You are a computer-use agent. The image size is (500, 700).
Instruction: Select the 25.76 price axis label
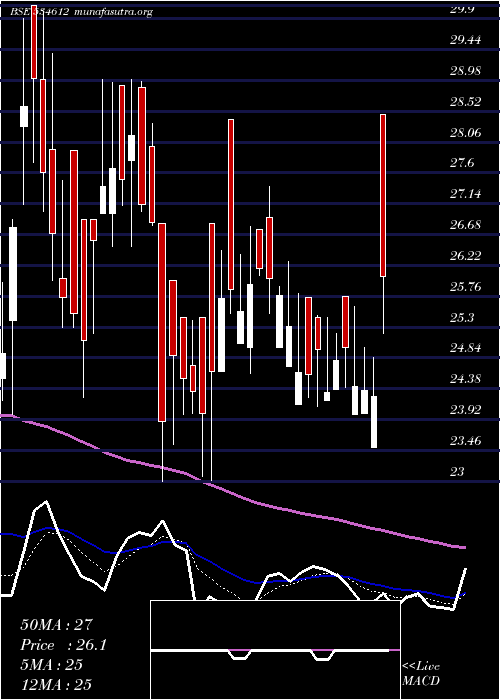coord(466,287)
